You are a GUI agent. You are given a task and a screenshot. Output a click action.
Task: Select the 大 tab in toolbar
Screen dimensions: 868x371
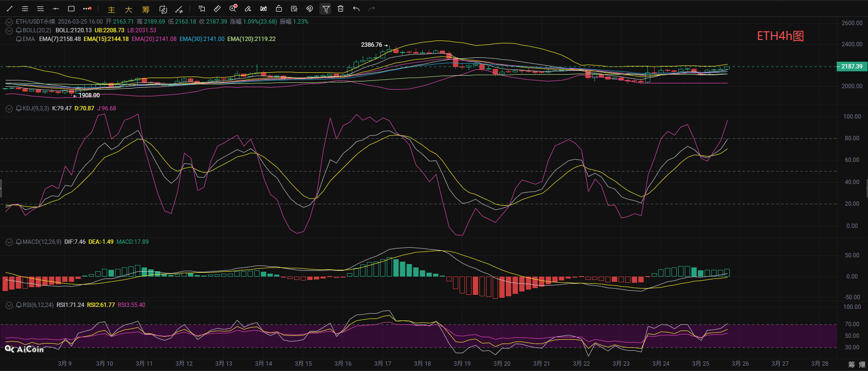[x=128, y=9]
